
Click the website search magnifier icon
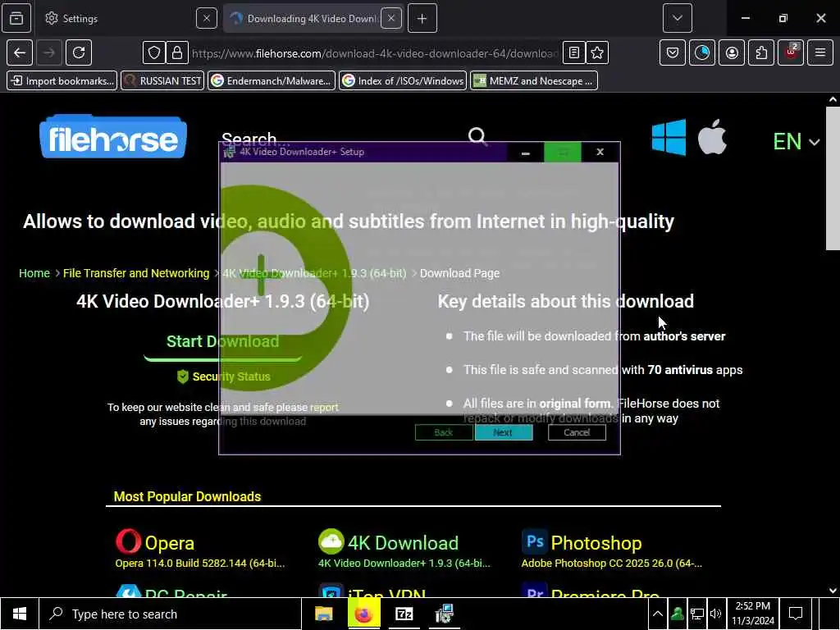(477, 136)
